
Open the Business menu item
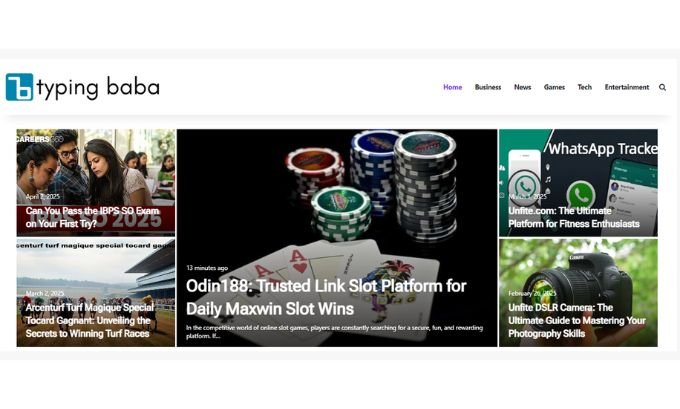click(488, 87)
